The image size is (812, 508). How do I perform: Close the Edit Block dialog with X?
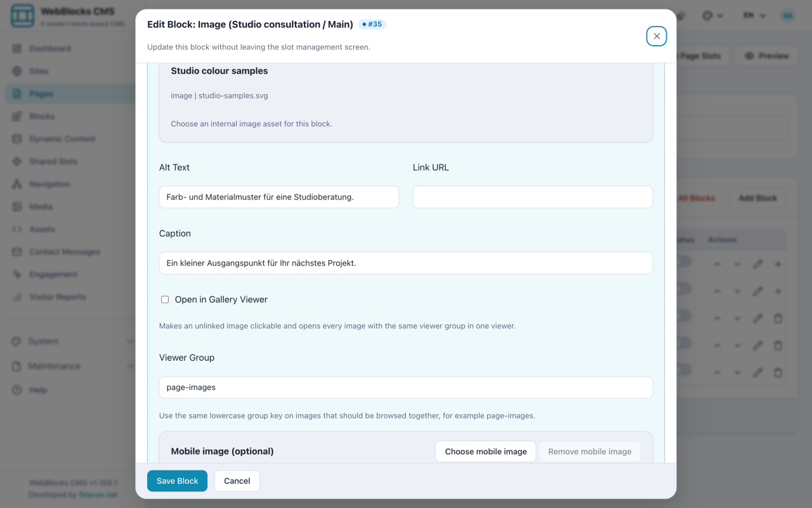657,36
